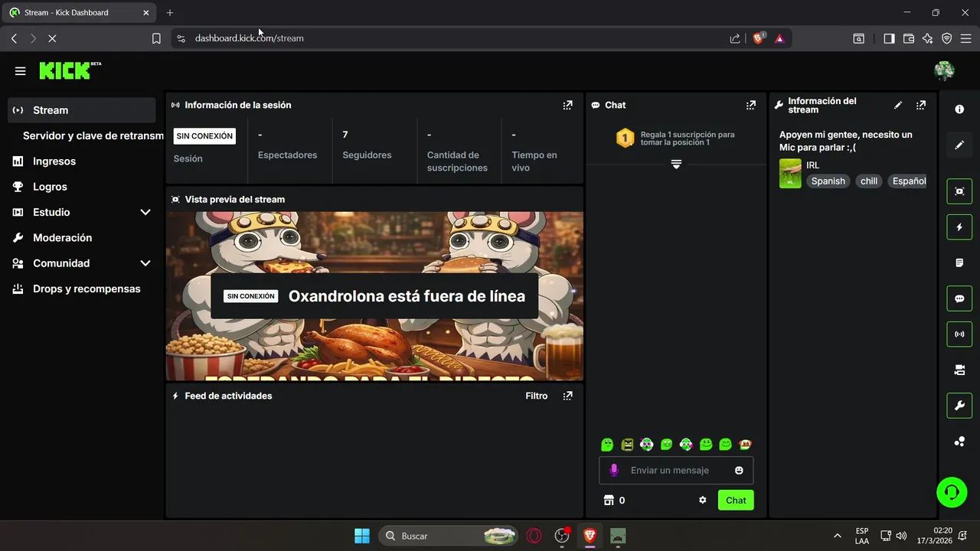980x551 pixels.
Task: Click the three-dots cluster icon in sidebar
Action: pos(959,442)
